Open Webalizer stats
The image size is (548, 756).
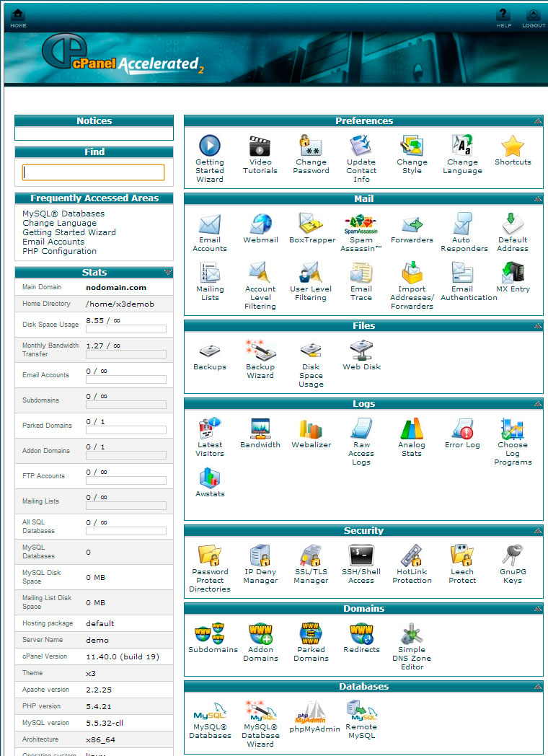tap(311, 429)
